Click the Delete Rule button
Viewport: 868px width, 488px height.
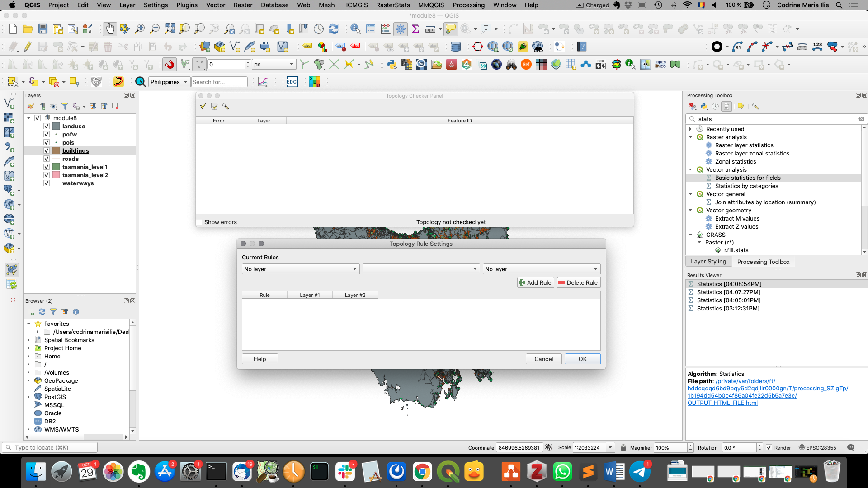(x=577, y=282)
